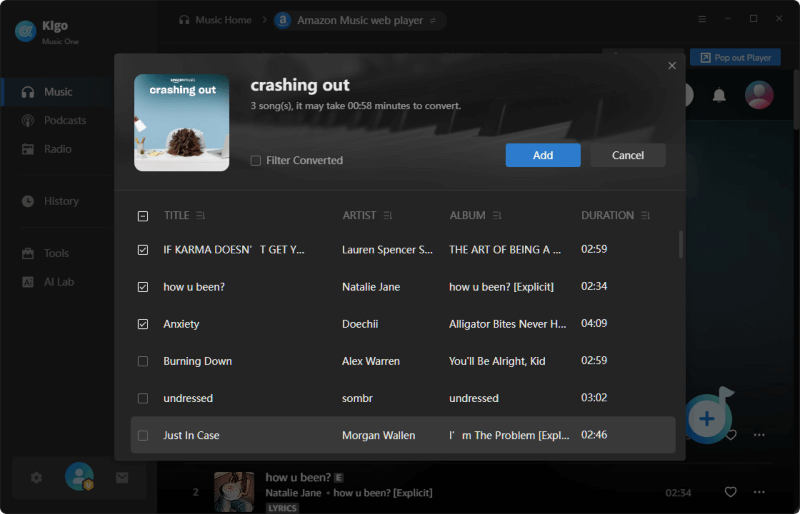800x514 pixels.
Task: Click the notification bell icon
Action: click(719, 96)
